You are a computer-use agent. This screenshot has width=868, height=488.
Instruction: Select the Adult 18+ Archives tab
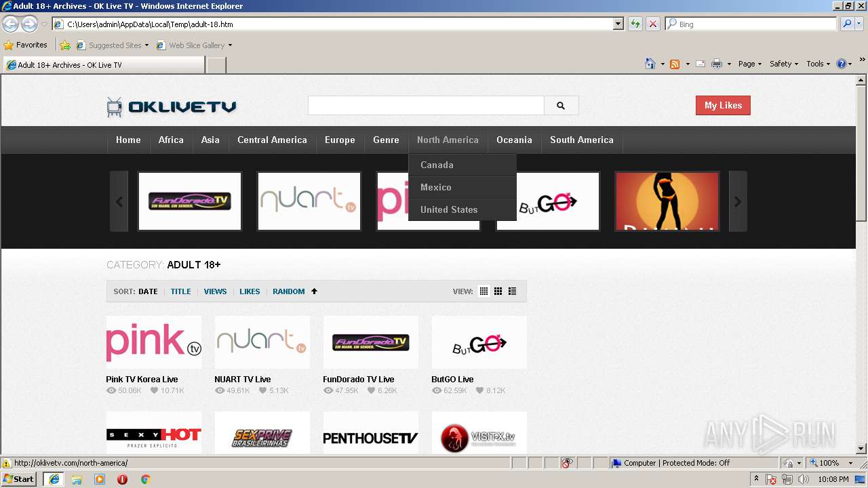pos(104,65)
